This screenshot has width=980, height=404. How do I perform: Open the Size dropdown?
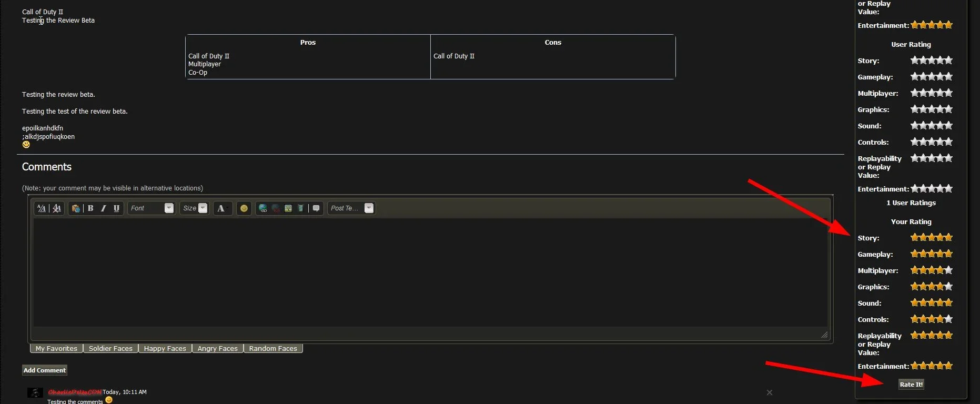(194, 208)
